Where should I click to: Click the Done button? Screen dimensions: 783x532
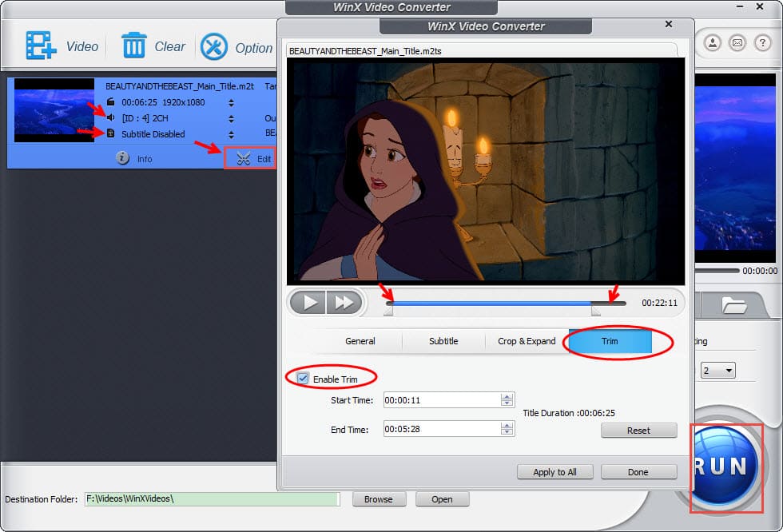[x=638, y=471]
